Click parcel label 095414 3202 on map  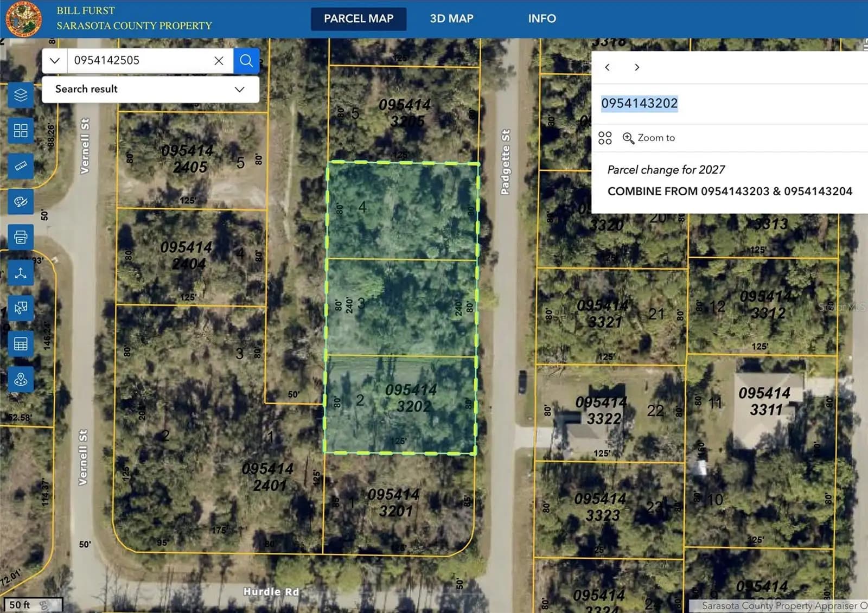[412, 398]
